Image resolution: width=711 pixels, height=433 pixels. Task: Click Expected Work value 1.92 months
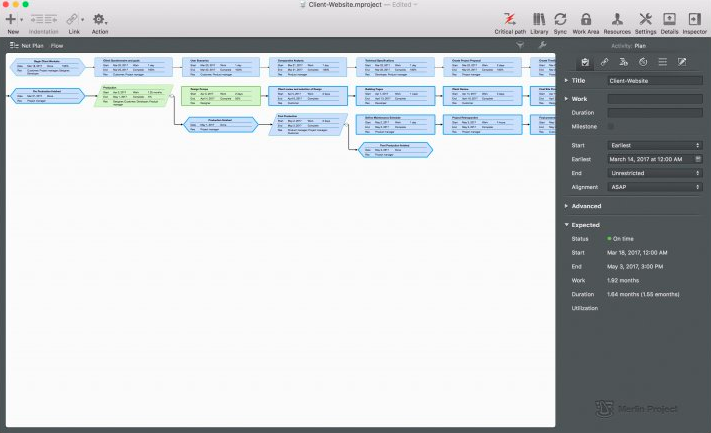click(x=623, y=280)
